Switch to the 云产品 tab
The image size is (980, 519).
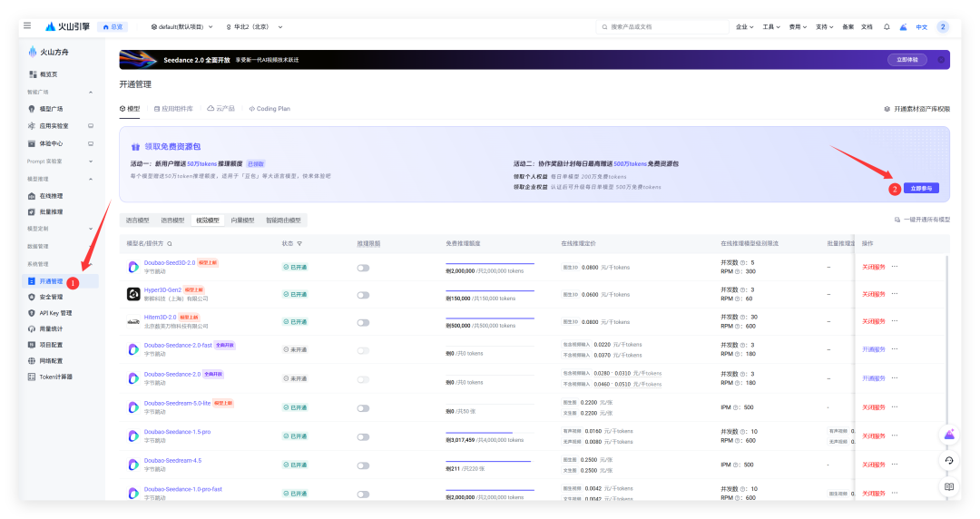[221, 109]
